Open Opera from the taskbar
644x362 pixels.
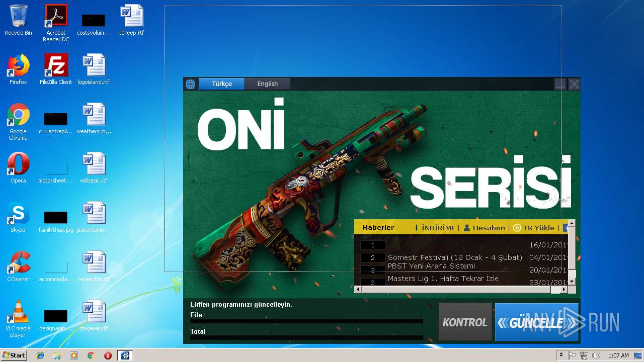coord(108,355)
